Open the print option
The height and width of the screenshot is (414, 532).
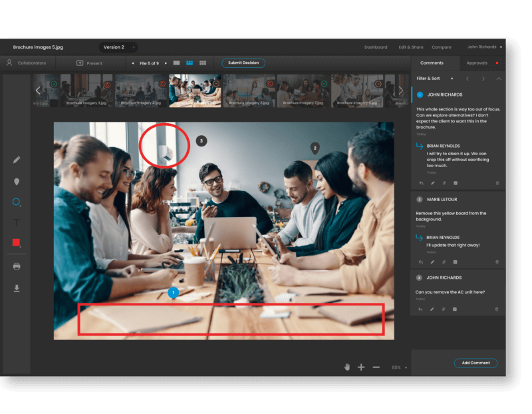(17, 266)
